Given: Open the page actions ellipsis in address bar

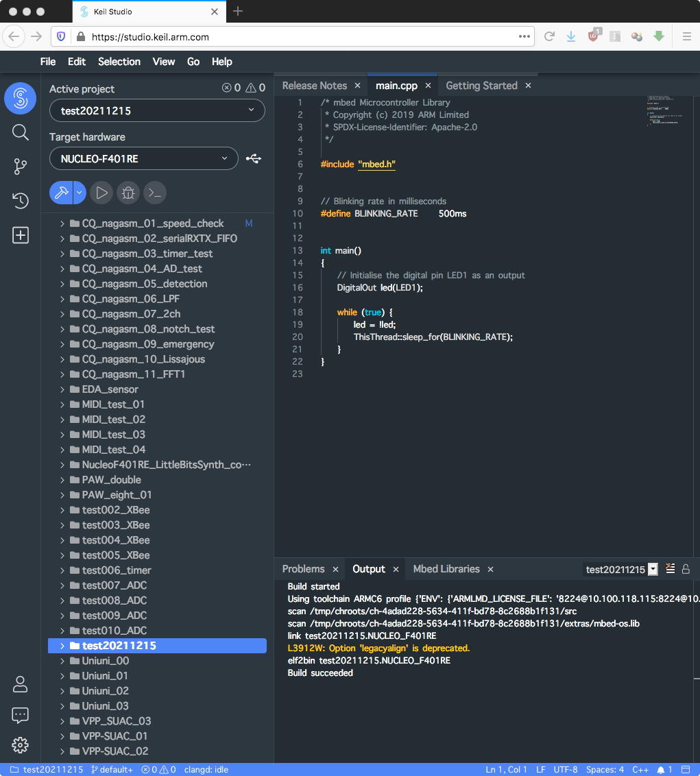Looking at the screenshot, I should tap(524, 36).
